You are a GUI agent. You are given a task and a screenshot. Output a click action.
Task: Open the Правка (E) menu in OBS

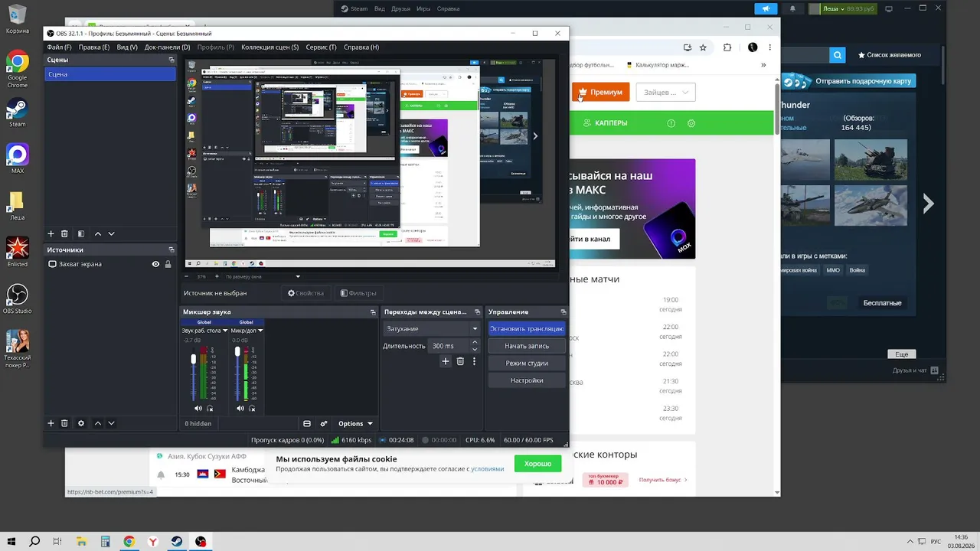click(x=94, y=47)
